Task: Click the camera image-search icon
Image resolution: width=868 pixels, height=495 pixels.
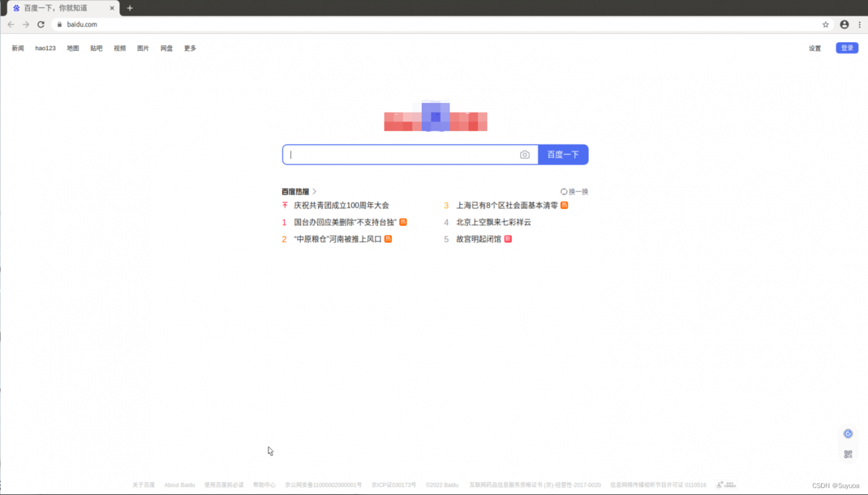Action: [525, 155]
